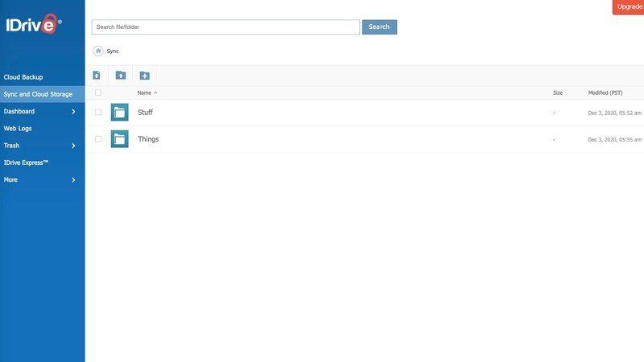Expand the More submenu chevron
This screenshot has width=644, height=362.
click(x=73, y=179)
